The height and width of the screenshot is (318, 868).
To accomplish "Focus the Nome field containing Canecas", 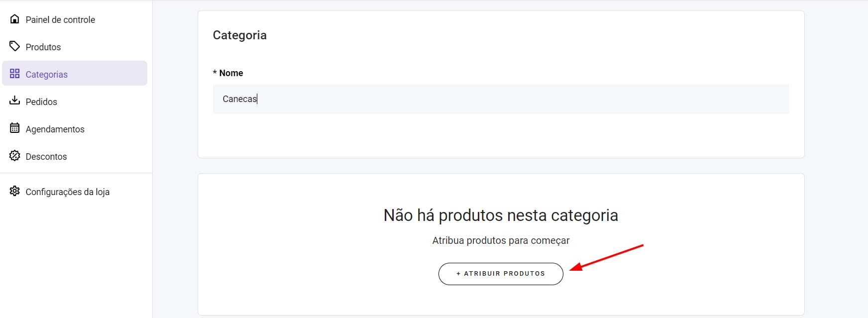I will pyautogui.click(x=501, y=99).
